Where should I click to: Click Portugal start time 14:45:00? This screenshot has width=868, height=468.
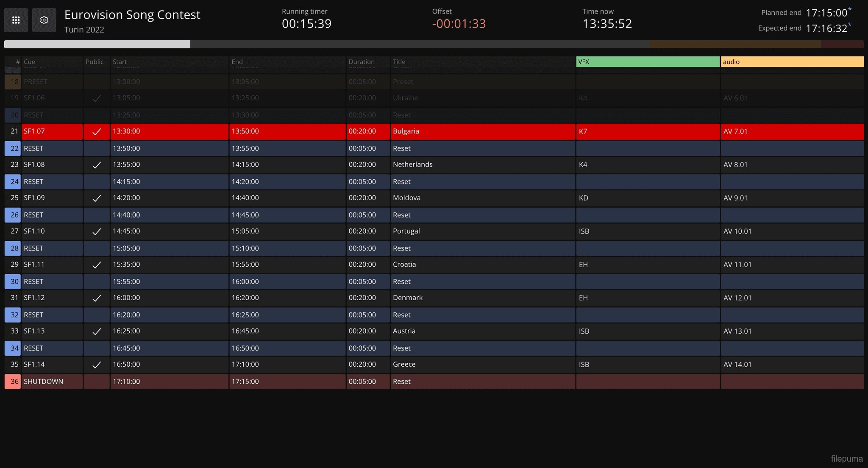(x=126, y=231)
